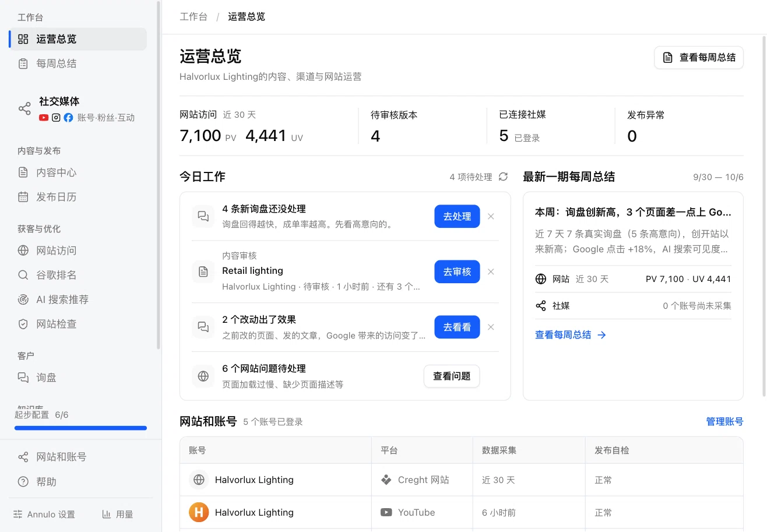Open 网站检查
Viewport: 767px width, 532px height.
[78, 324]
